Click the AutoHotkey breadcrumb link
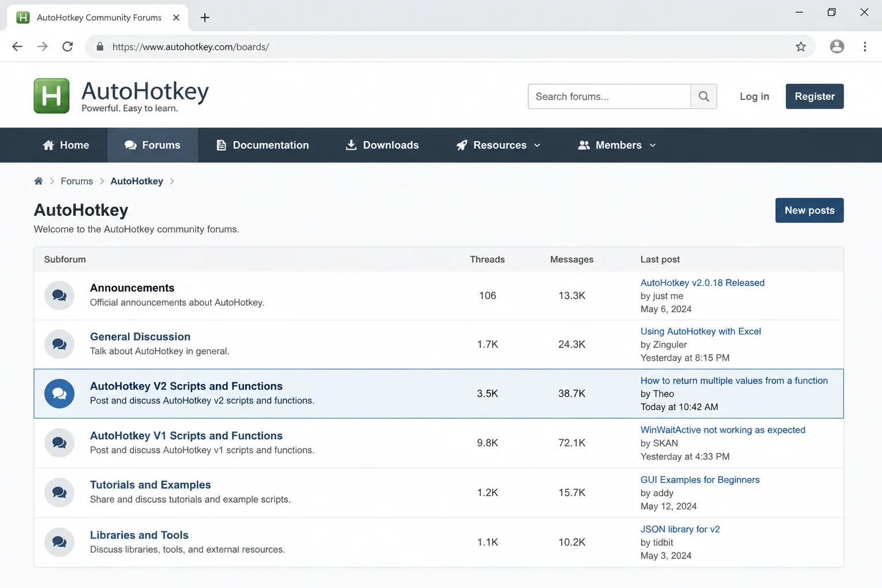 tap(137, 181)
